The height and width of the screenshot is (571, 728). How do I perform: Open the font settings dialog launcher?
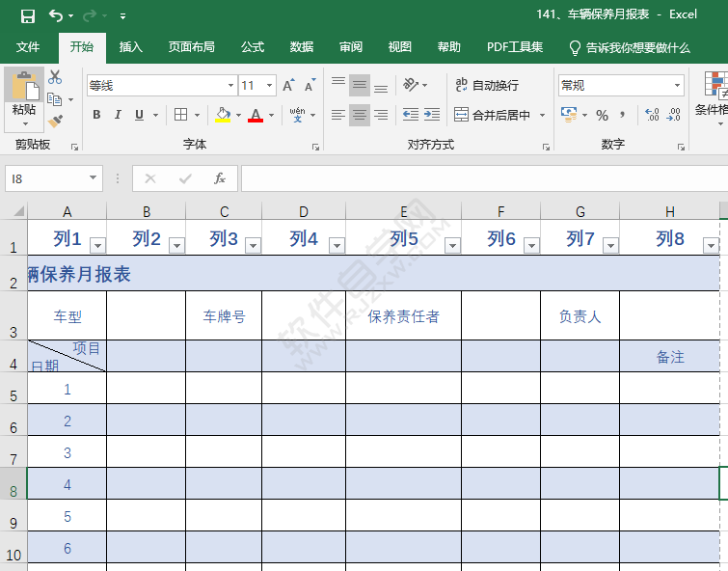pos(315,148)
